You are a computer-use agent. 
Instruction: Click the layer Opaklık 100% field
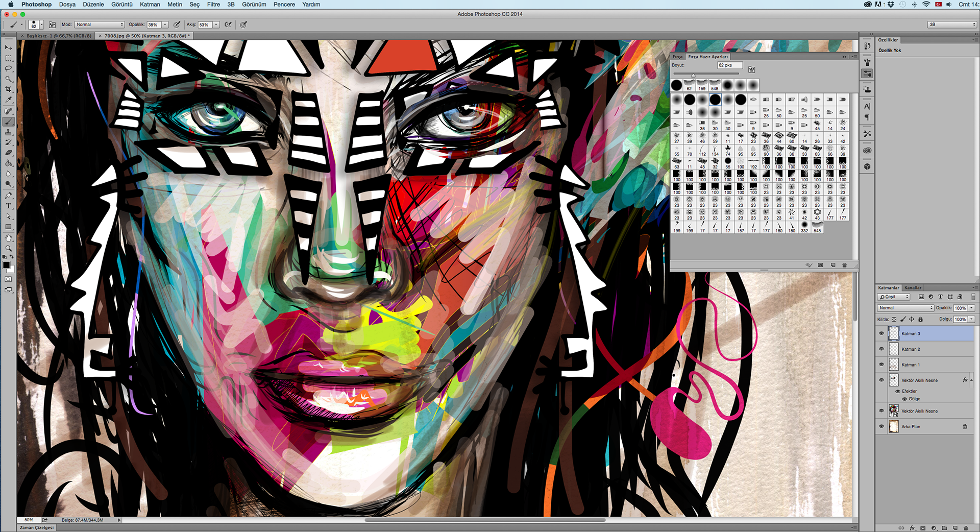960,308
